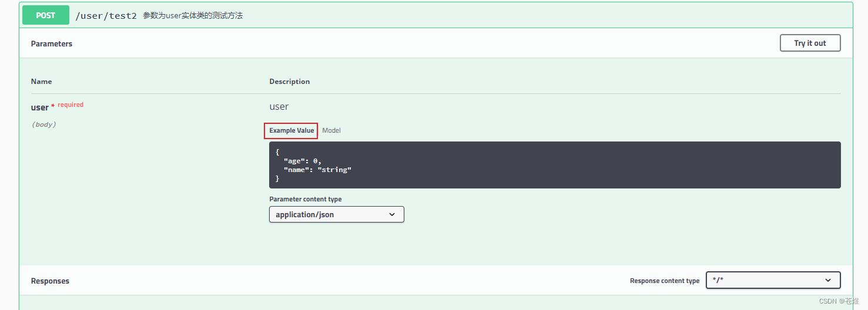This screenshot has width=868, height=310.
Task: Switch to the Model tab
Action: click(x=331, y=130)
